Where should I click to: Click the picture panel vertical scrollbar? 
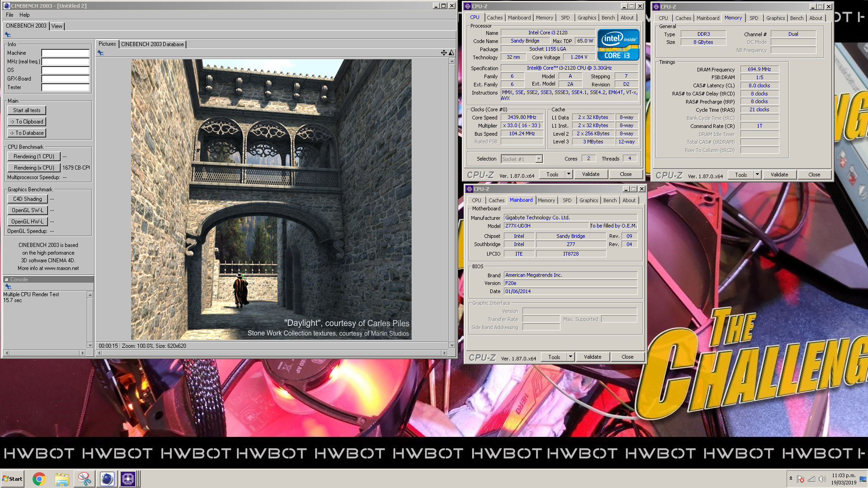click(451, 203)
